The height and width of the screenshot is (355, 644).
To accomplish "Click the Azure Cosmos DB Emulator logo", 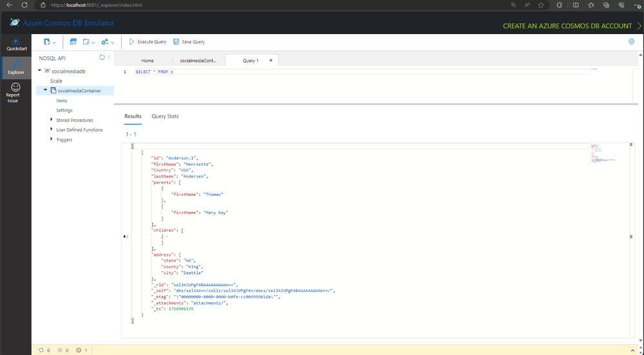I will pos(15,23).
